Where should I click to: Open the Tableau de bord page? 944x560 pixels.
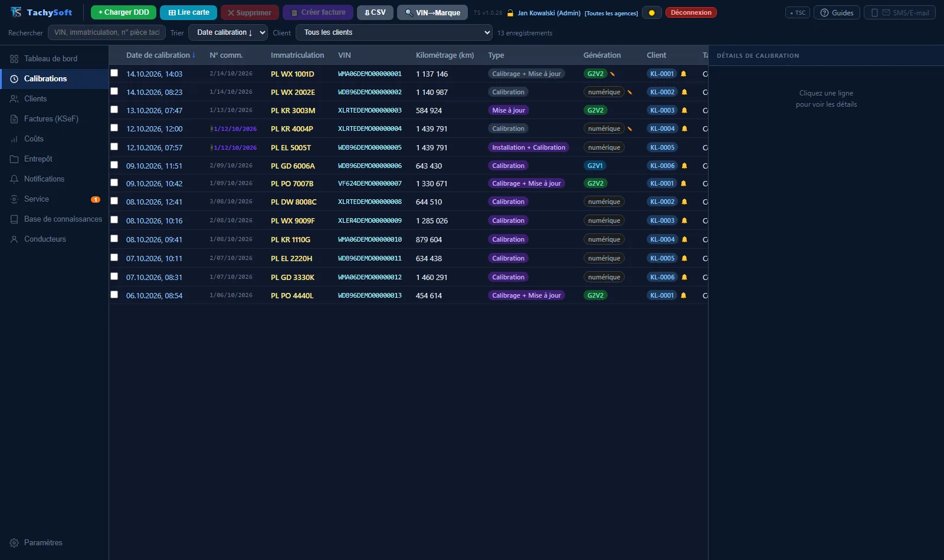coord(54,58)
